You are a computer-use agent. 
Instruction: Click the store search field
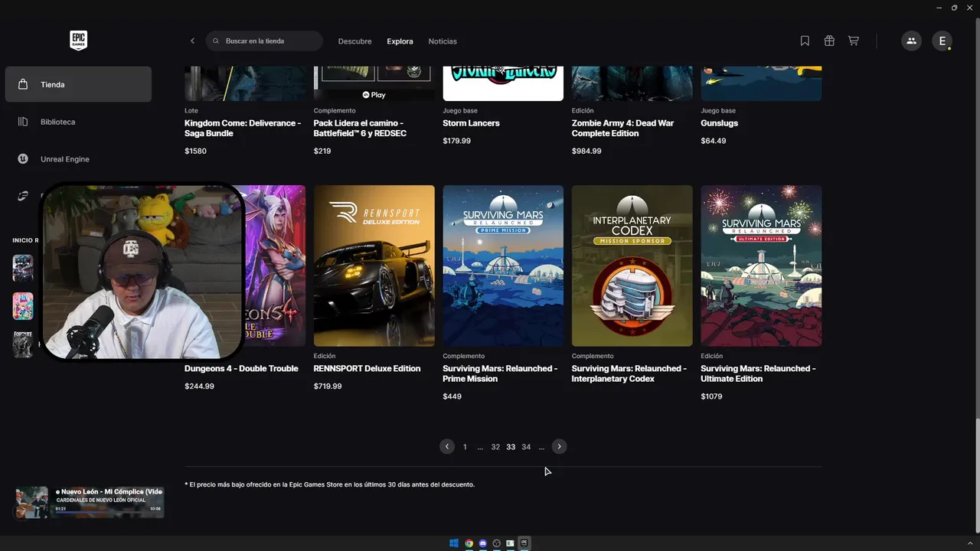pos(264,41)
